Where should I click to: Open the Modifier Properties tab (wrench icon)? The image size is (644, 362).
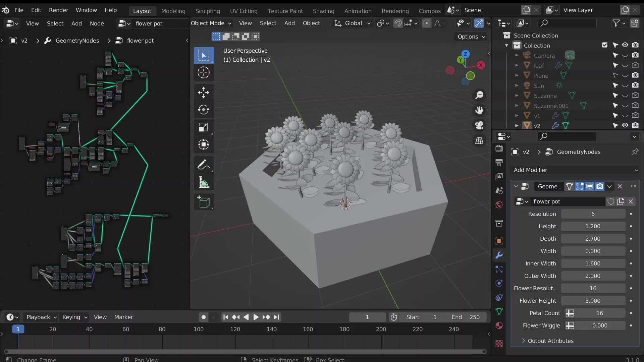pos(499,255)
